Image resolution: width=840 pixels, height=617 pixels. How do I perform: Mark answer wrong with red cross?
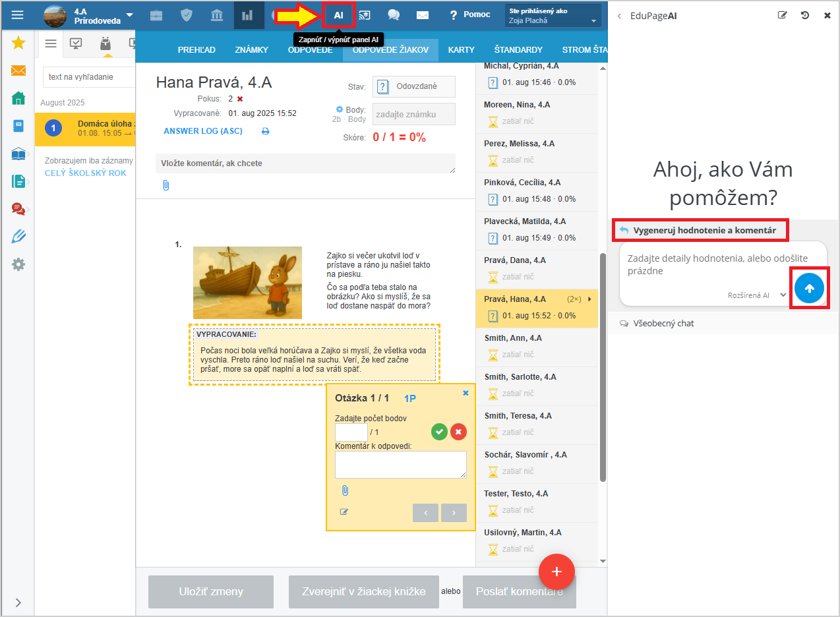[458, 432]
